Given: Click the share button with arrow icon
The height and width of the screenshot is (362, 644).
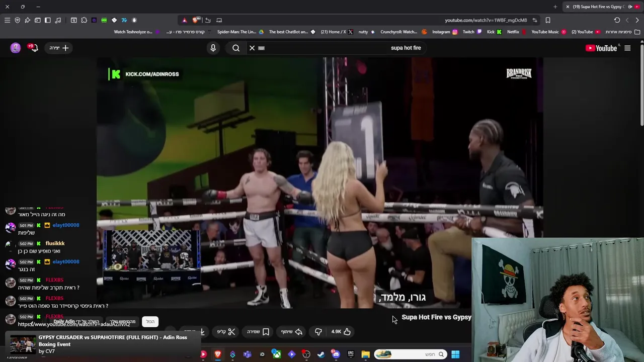Looking at the screenshot, I should point(292,331).
